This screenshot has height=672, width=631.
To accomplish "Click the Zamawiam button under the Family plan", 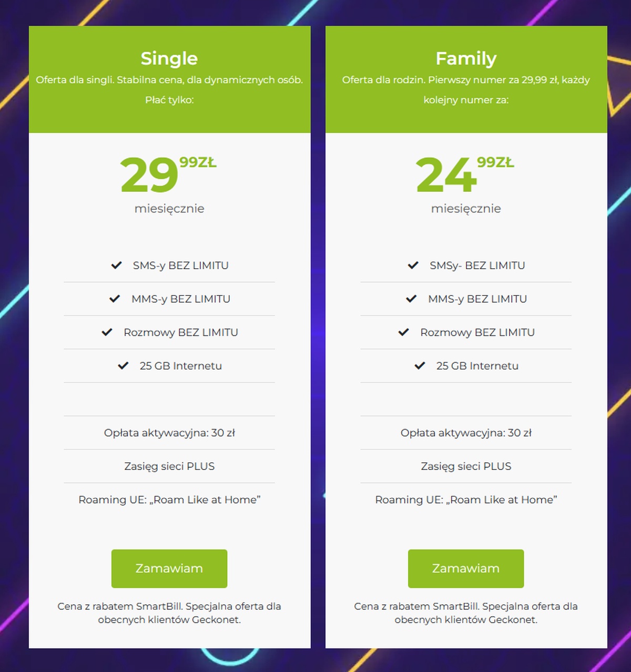I will pos(466,568).
